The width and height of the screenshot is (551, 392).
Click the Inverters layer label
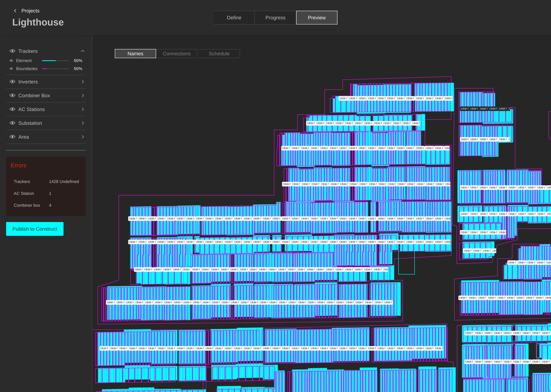click(x=28, y=82)
